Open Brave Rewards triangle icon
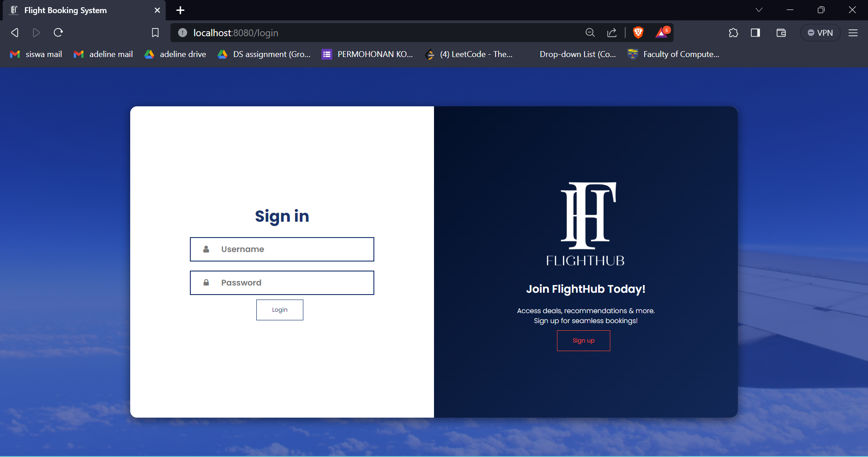Viewport: 868px width, 457px height. coord(663,32)
